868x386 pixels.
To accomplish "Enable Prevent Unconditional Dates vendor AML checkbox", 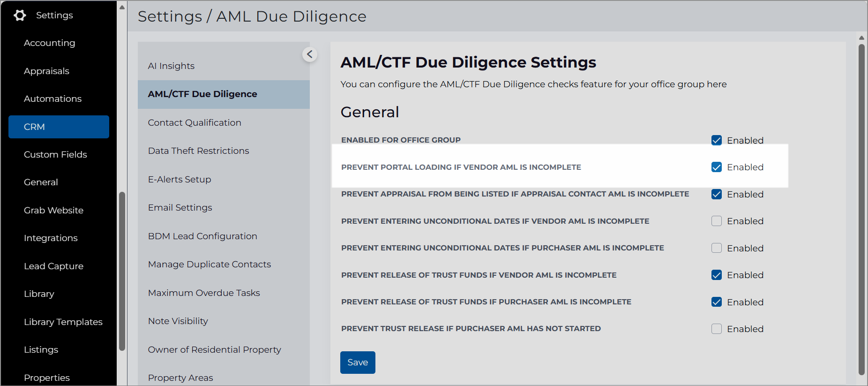I will (716, 221).
